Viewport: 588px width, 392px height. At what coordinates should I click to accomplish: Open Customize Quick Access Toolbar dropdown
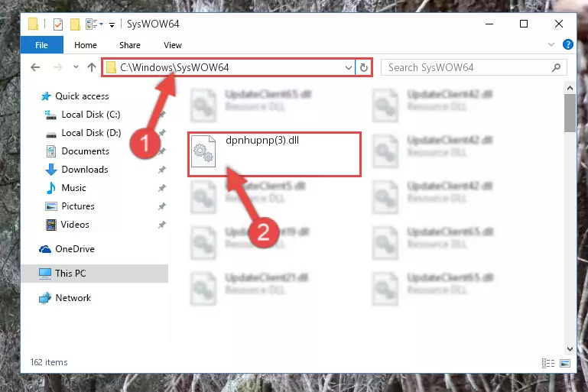point(112,25)
